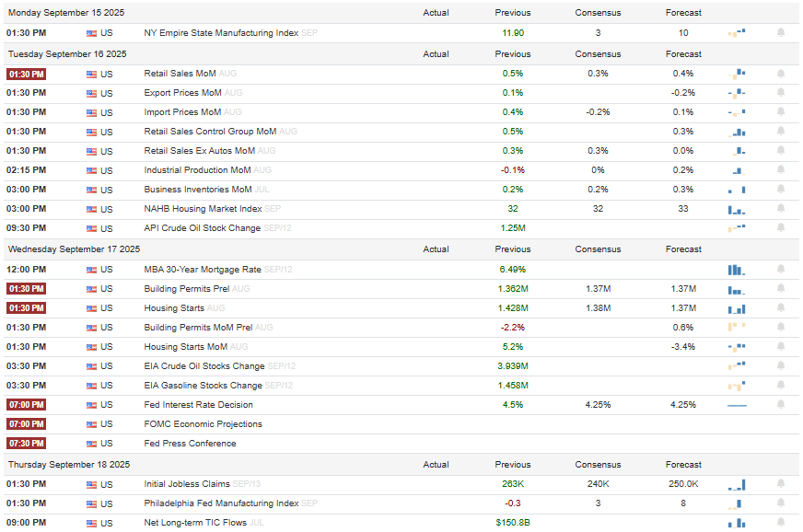Click the Building Permits MoM Prel chart icon
This screenshot has width=803, height=532.
737,327
